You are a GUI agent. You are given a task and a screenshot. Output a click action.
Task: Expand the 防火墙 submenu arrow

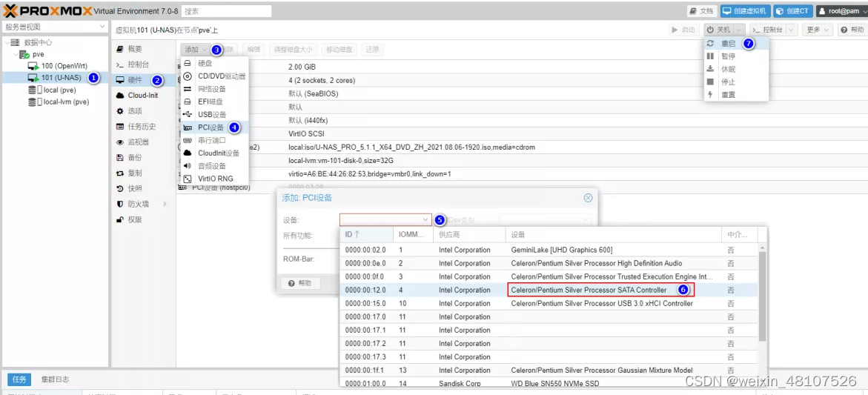click(x=165, y=204)
